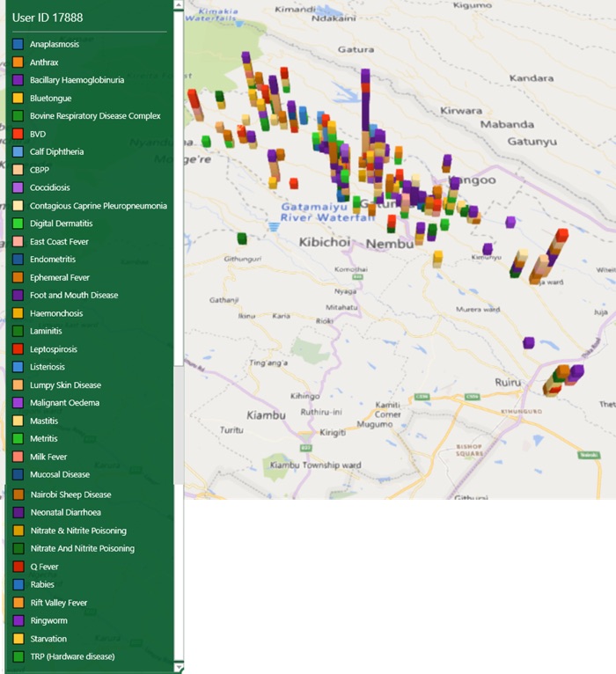Select the Listeriosis legend entry

tap(39, 367)
